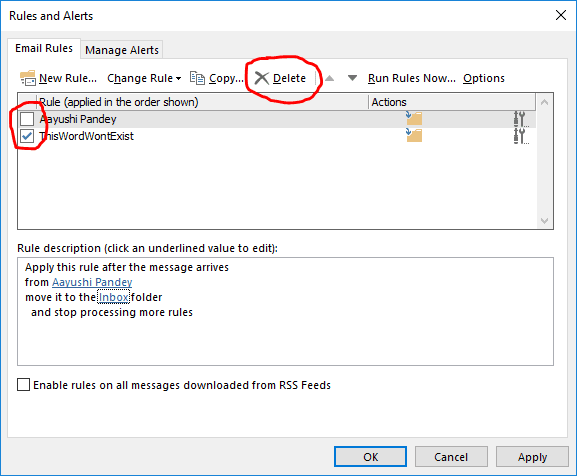
Task: Click Run Rules Now...
Action: pos(412,78)
